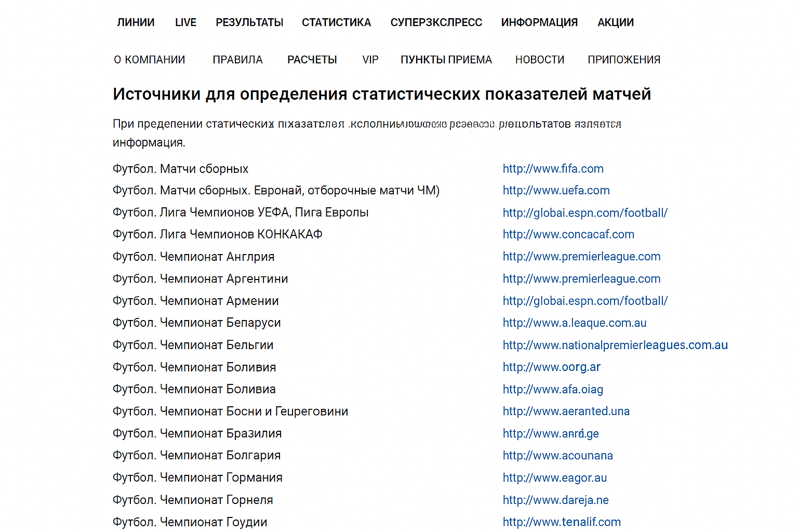
Task: Open the nationalpremierleagues.com.au link
Action: (615, 345)
